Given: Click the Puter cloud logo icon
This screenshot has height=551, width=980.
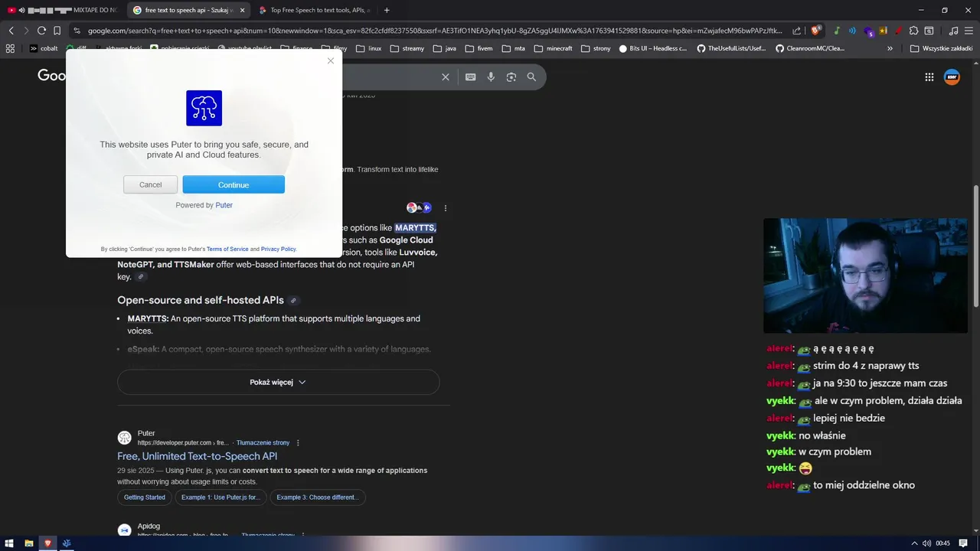Looking at the screenshot, I should click(x=204, y=108).
